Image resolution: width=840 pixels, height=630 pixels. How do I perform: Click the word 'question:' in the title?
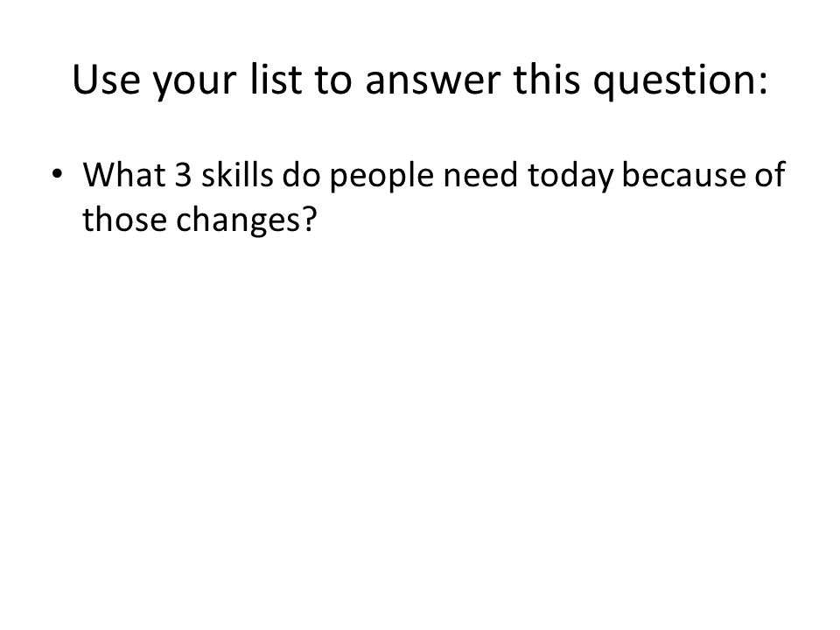681,80
